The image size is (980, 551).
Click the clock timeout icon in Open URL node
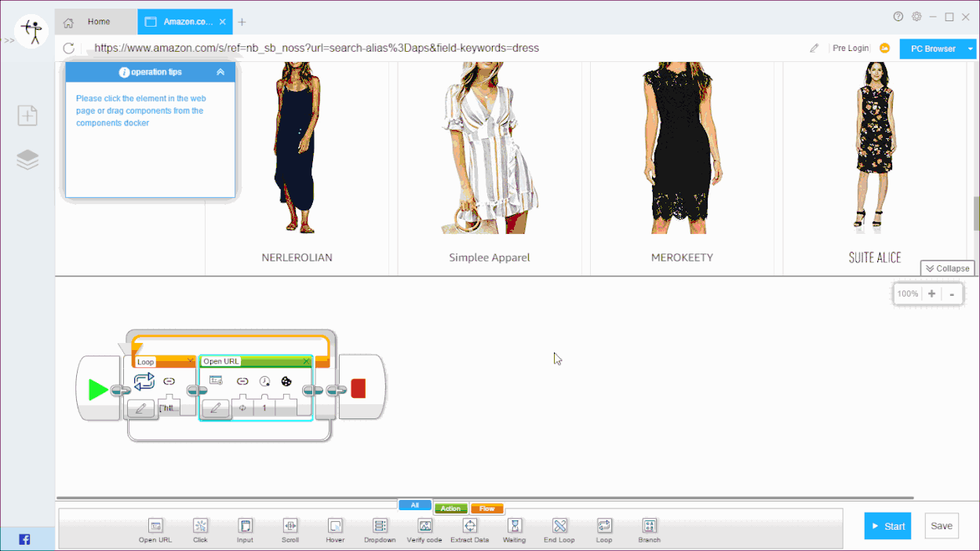[x=264, y=381]
